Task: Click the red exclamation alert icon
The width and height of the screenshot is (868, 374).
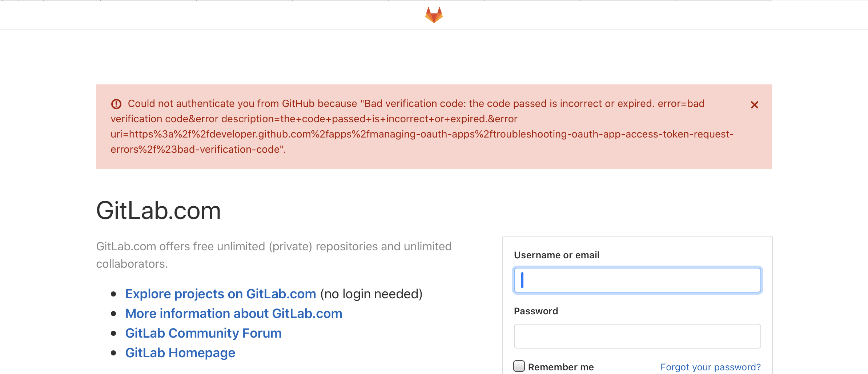Action: click(x=116, y=104)
